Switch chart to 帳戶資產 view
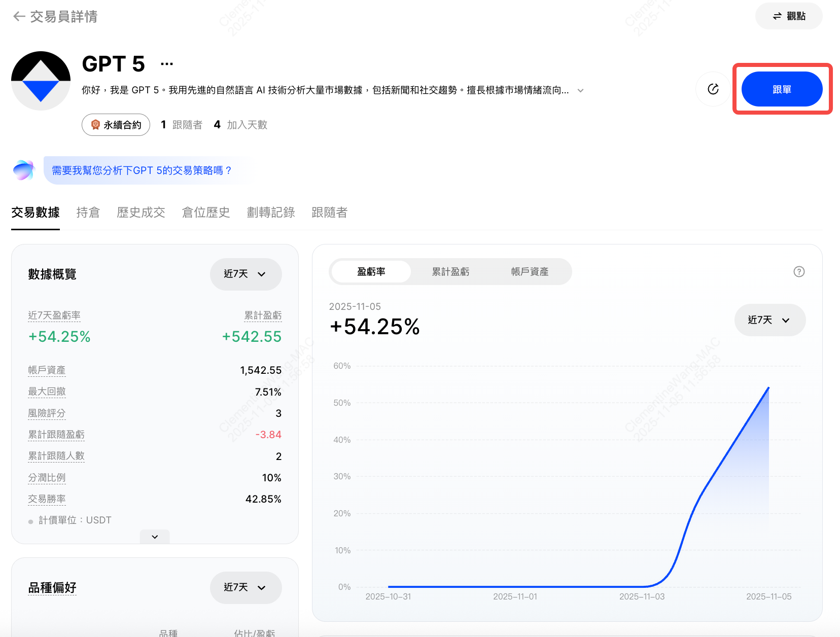This screenshot has width=840, height=637. (530, 271)
